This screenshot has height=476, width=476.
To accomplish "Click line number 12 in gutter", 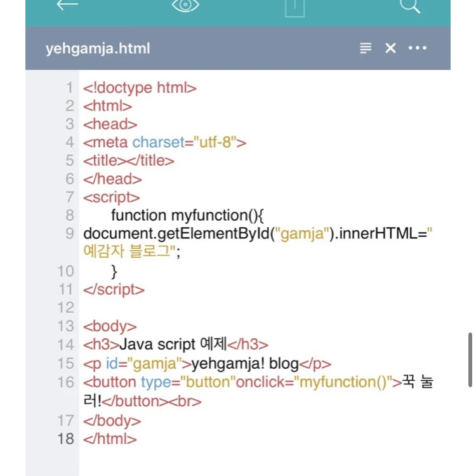I will (x=65, y=308).
